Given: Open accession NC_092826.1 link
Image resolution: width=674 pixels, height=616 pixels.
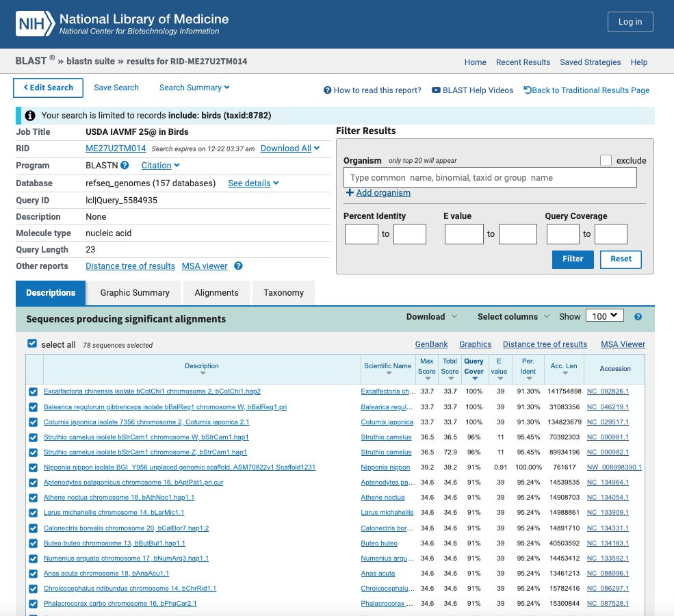Looking at the screenshot, I should (608, 392).
